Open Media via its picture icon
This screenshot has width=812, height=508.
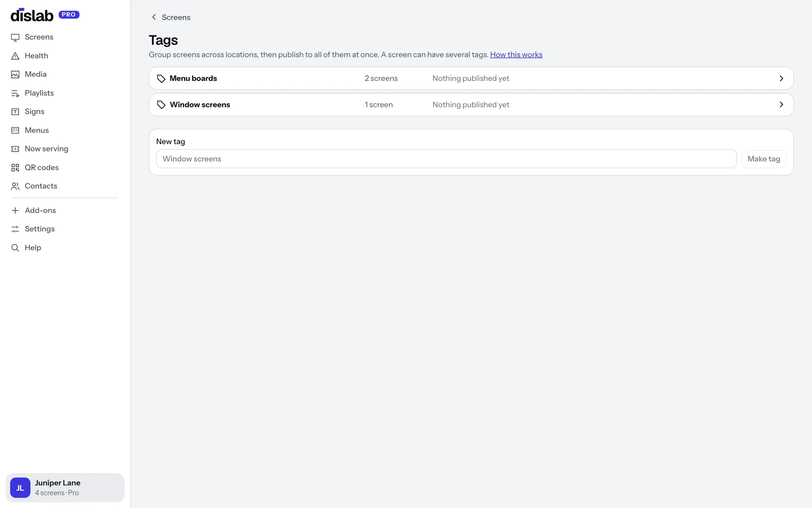pos(15,75)
